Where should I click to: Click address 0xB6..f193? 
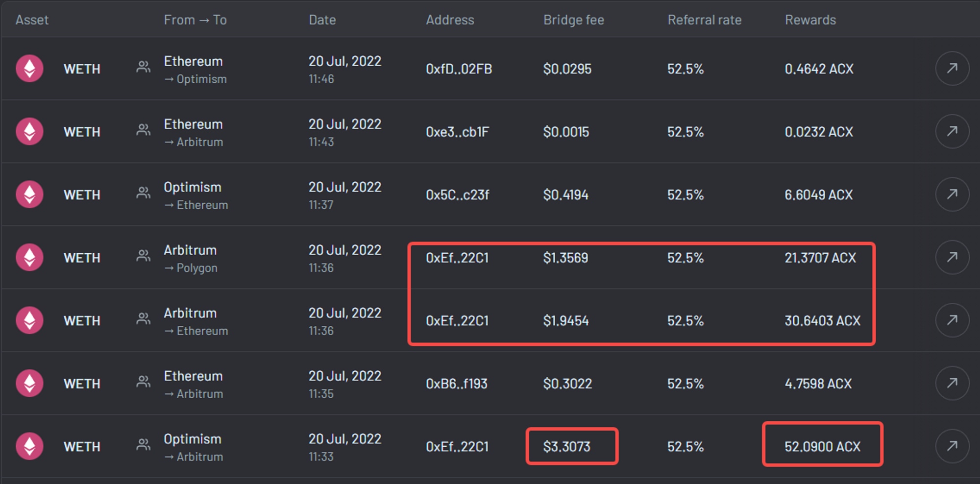(x=457, y=384)
